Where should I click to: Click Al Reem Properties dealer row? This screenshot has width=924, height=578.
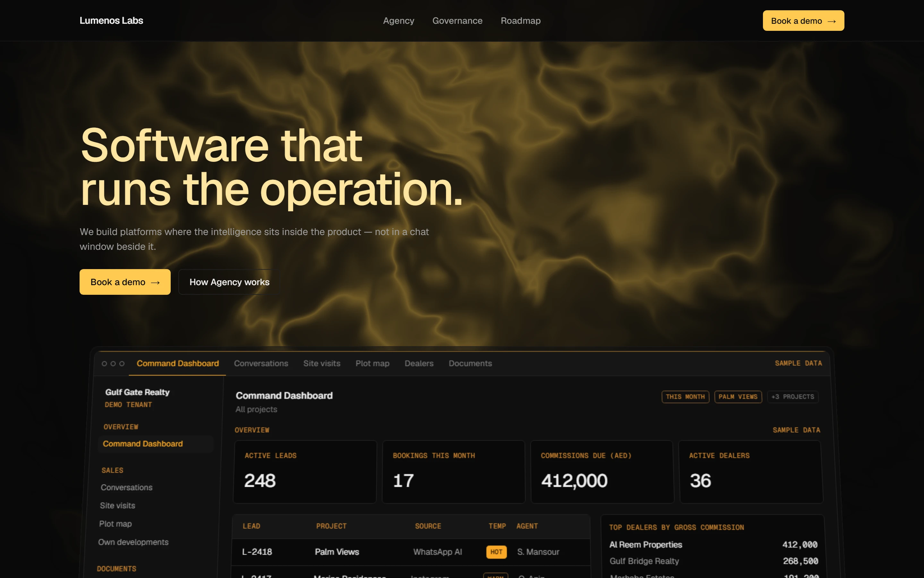tap(713, 544)
